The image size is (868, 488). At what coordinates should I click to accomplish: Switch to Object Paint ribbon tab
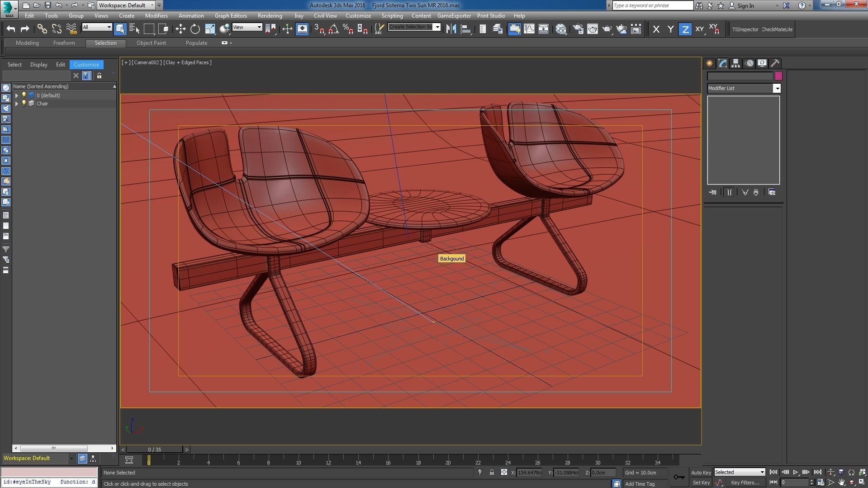(x=151, y=43)
